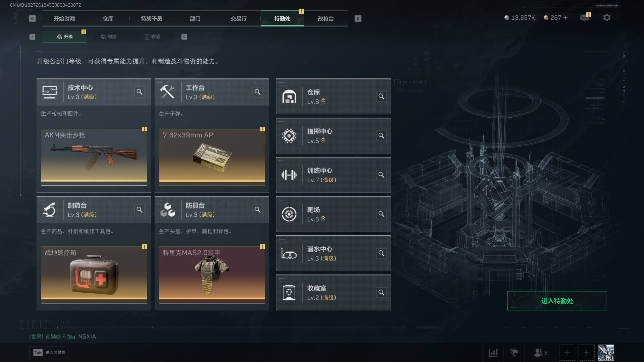This screenshot has height=362, width=644.
Task: Click magnifier on 技术中心 card
Action: pos(140,92)
